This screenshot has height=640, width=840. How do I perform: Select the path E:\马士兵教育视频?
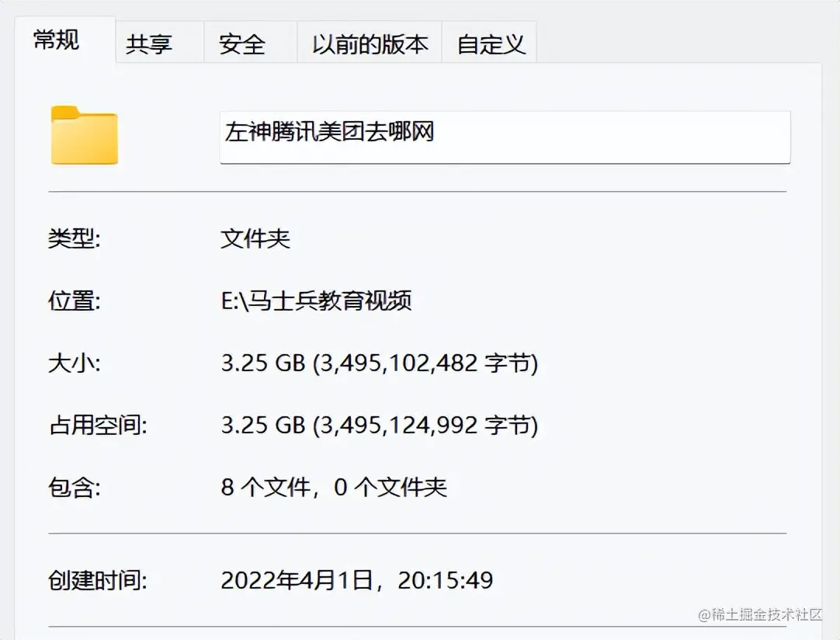coord(318,301)
